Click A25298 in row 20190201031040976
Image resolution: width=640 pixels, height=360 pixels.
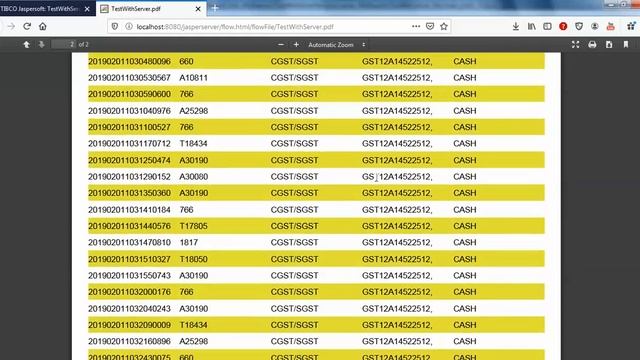(193, 111)
